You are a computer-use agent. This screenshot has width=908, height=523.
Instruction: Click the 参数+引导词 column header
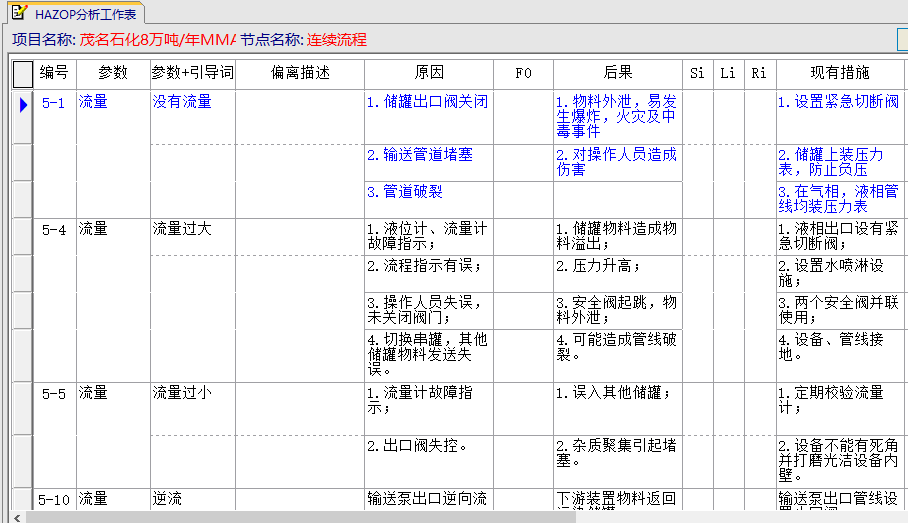193,73
